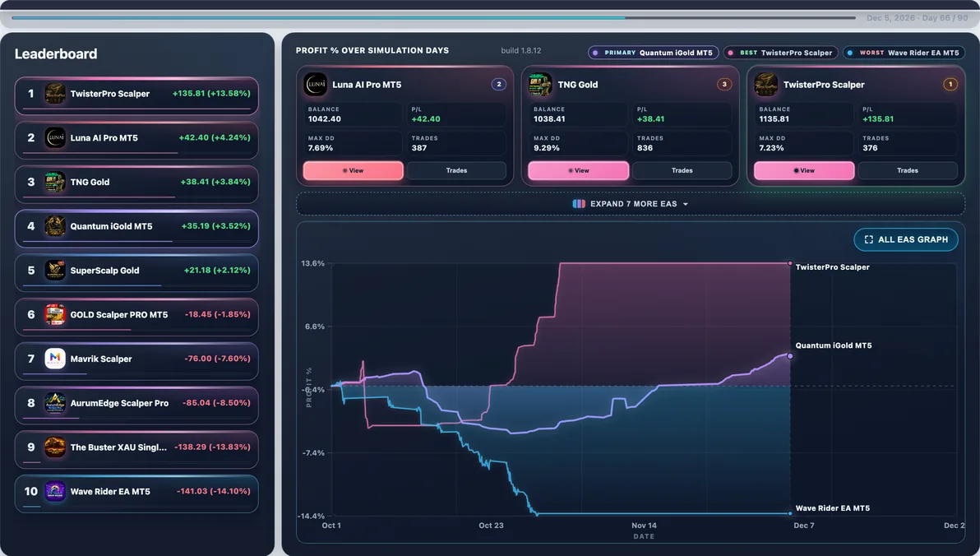Click Luna AI Pro MT5 card logo
Image resolution: width=980 pixels, height=556 pixels.
[x=315, y=85]
